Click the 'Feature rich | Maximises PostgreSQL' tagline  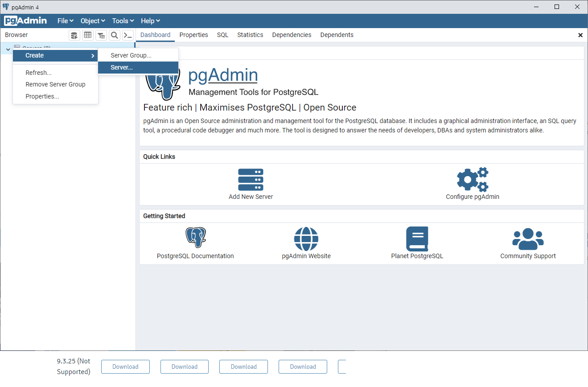(x=250, y=107)
